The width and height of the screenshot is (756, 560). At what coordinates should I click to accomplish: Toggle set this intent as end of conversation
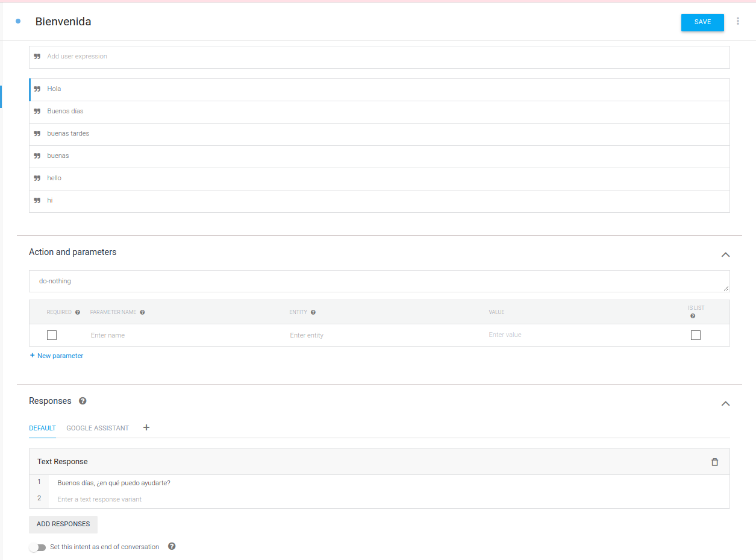37,547
